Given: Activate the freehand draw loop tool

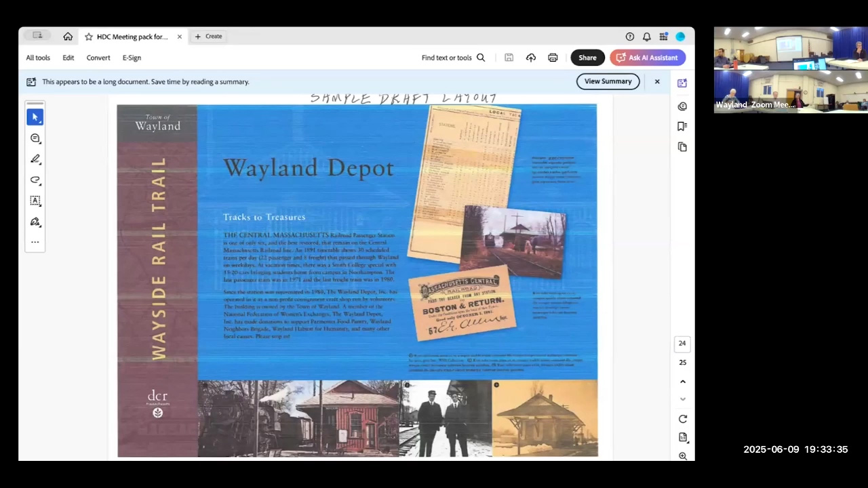Looking at the screenshot, I should tap(35, 180).
